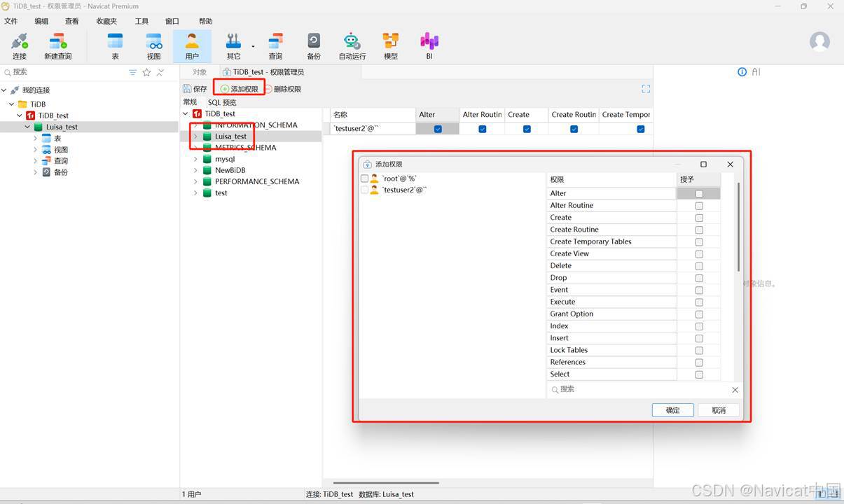The width and height of the screenshot is (844, 504).
Task: Expand the 查询 node in sidebar
Action: [35, 160]
